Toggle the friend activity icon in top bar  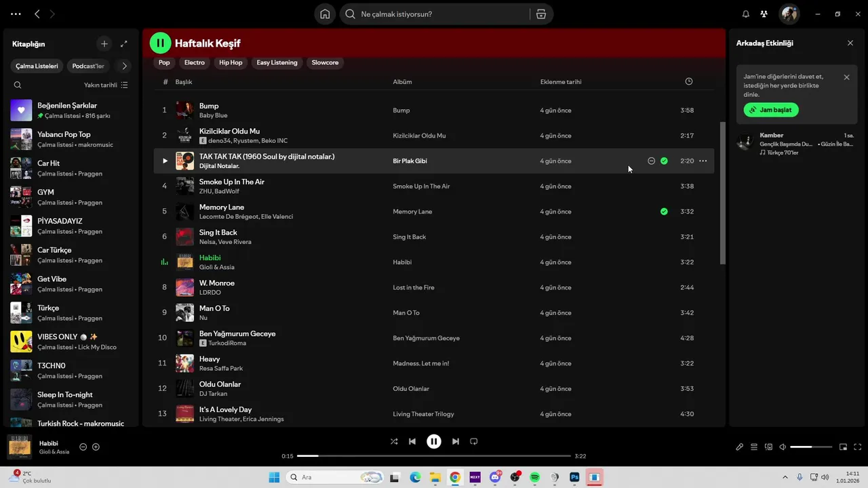[764, 14]
